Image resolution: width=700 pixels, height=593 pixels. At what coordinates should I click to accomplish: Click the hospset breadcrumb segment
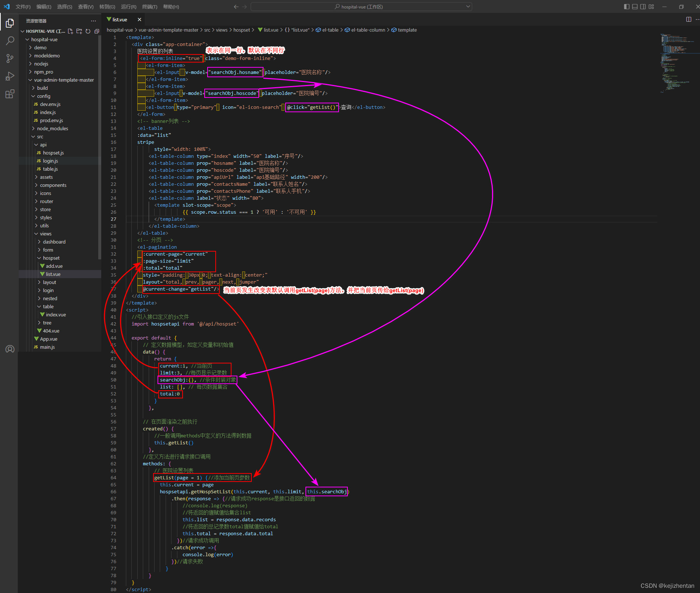[x=241, y=30]
